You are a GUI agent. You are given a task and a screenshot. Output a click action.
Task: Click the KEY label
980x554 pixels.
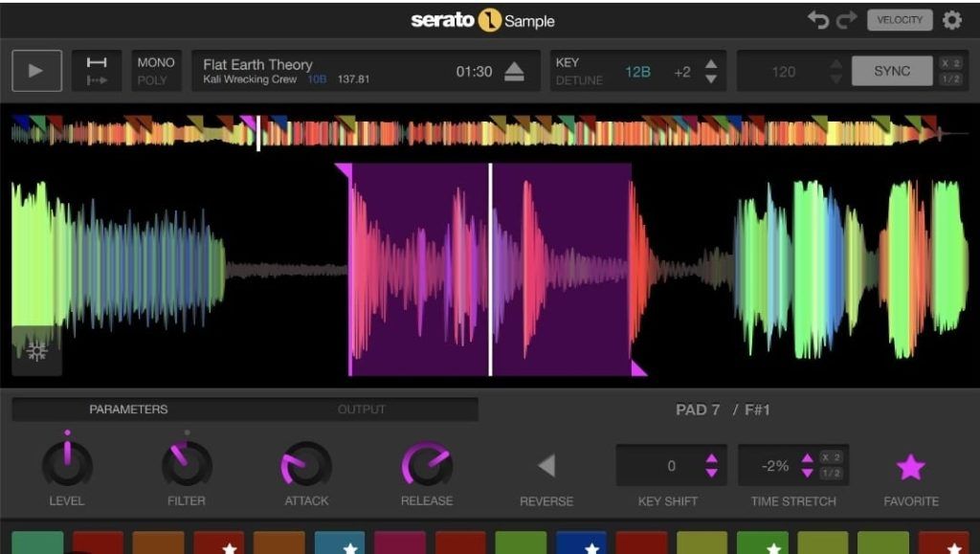(568, 62)
